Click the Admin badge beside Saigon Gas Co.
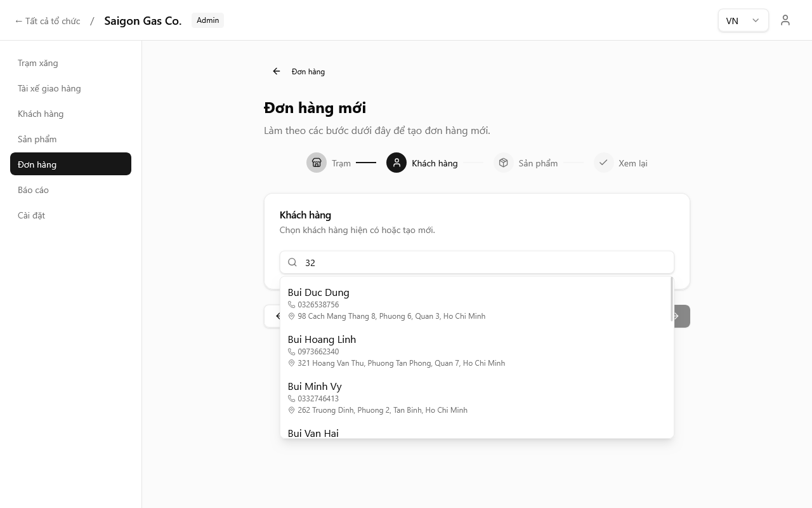 207,20
